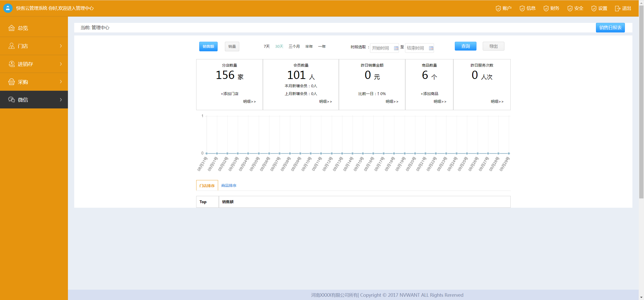
Task: Select the 半年 time range
Action: tap(309, 47)
